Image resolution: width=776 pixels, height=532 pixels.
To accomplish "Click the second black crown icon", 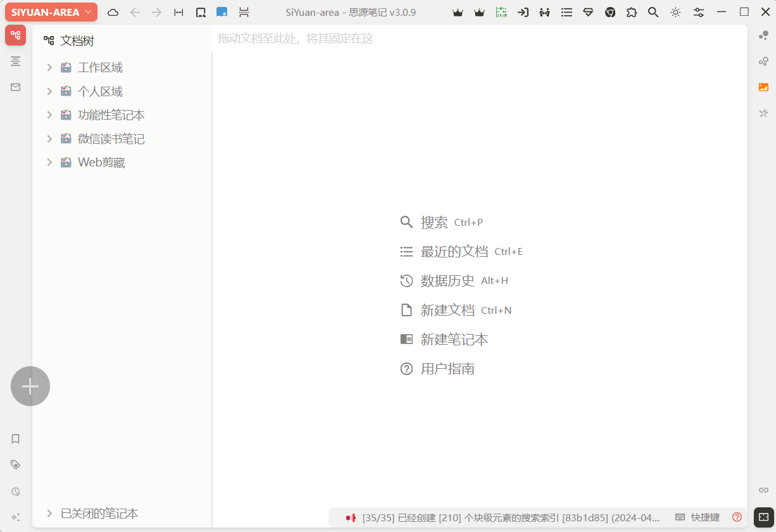I will pyautogui.click(x=480, y=12).
